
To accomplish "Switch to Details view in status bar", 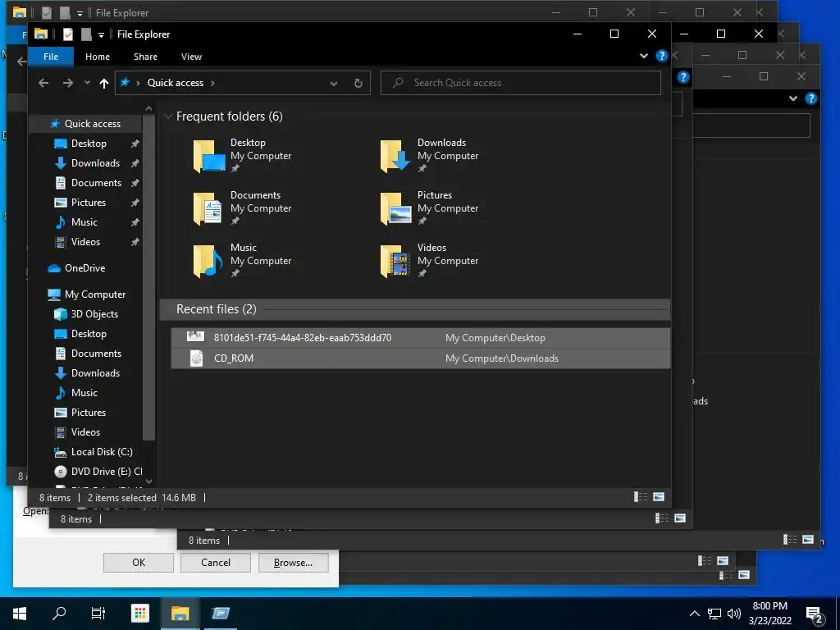I will click(x=641, y=497).
